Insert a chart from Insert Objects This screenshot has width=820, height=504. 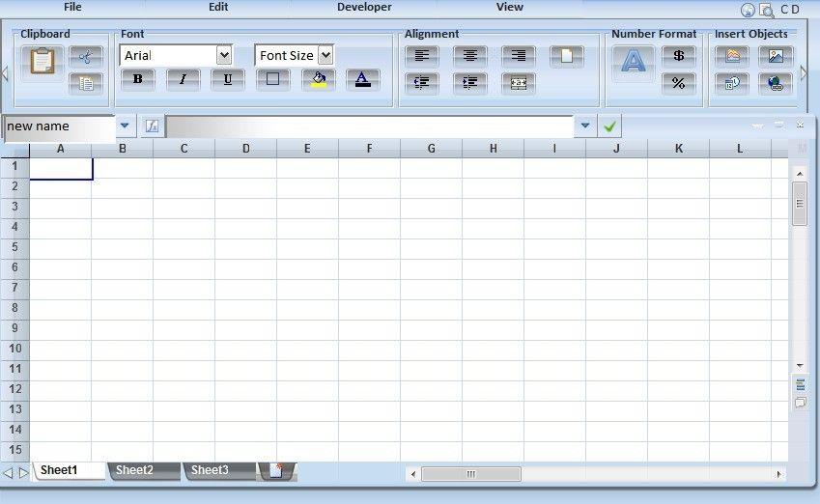731,56
